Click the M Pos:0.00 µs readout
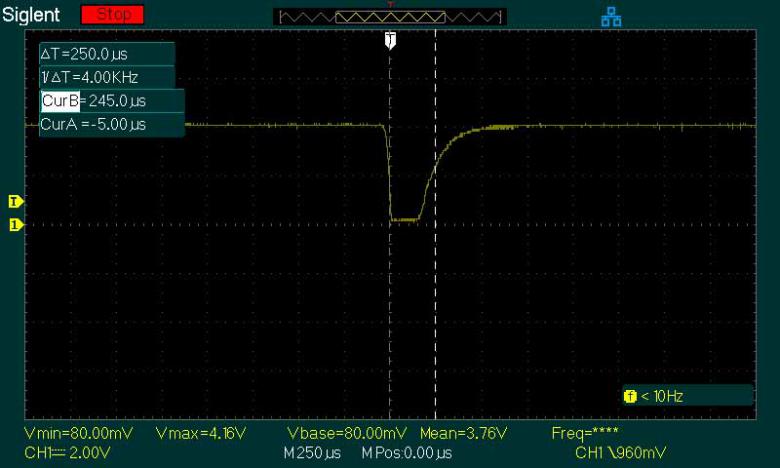This screenshot has width=780, height=468. click(406, 453)
